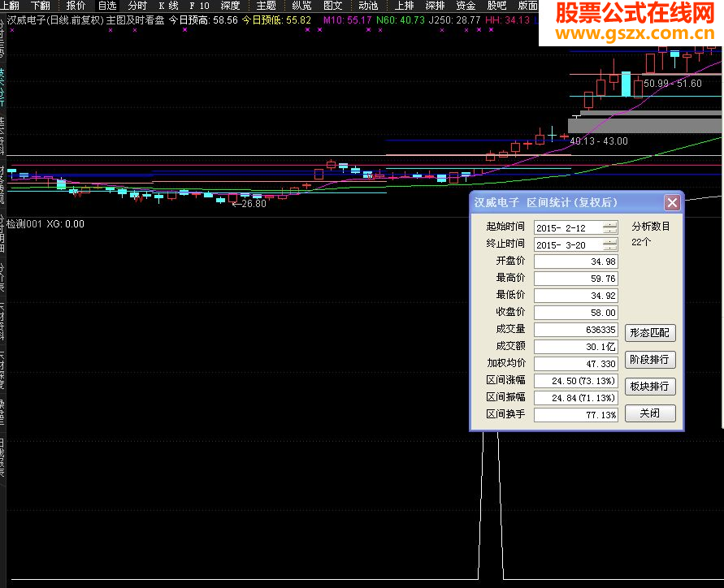Viewport: 724px width, 588px height.
Task: Click 下翻 in the top menu
Action: click(40, 6)
